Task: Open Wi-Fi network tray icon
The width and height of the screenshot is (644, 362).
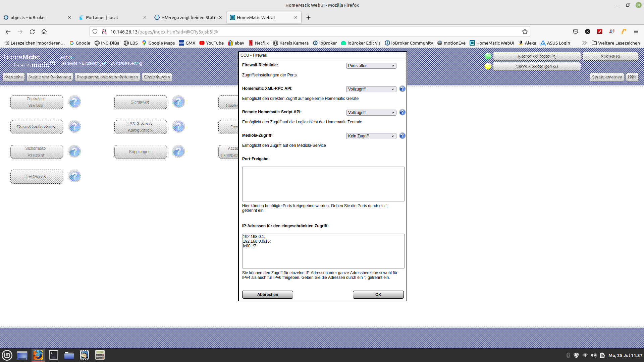Action: pyautogui.click(x=585, y=355)
